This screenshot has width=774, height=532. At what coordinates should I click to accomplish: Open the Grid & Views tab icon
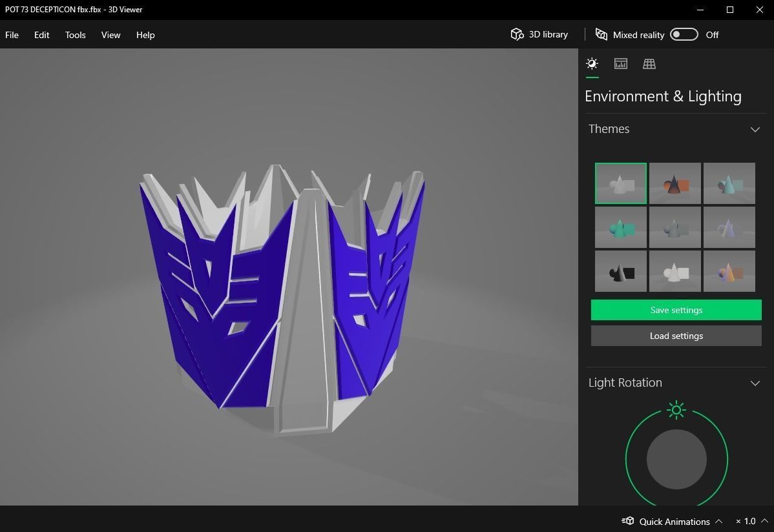(649, 64)
